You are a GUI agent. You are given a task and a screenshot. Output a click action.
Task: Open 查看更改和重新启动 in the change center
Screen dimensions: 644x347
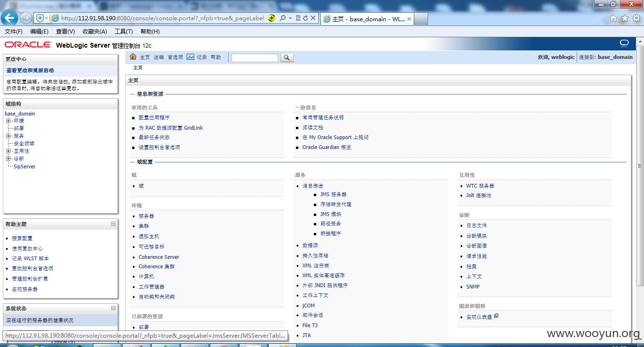click(x=30, y=70)
